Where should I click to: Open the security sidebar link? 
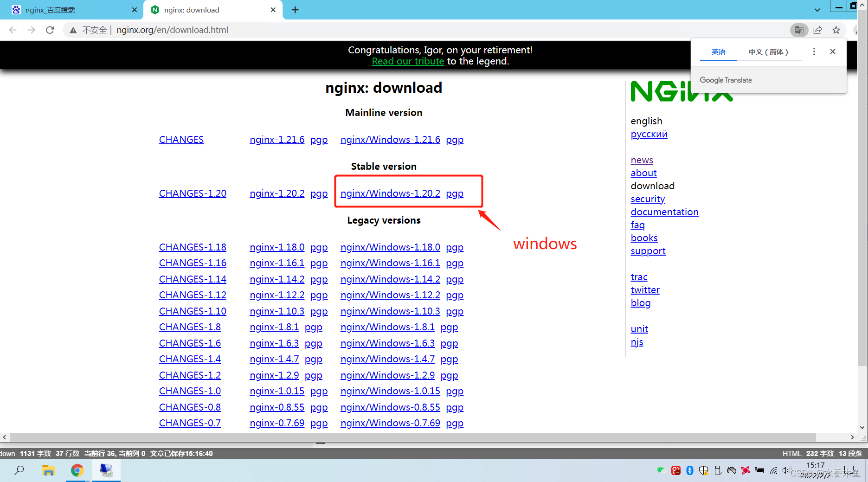coord(648,199)
